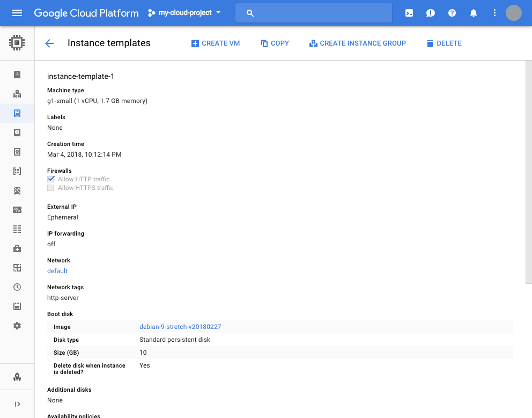Click the project hexagon icon
This screenshot has width=532, height=418.
click(x=151, y=13)
